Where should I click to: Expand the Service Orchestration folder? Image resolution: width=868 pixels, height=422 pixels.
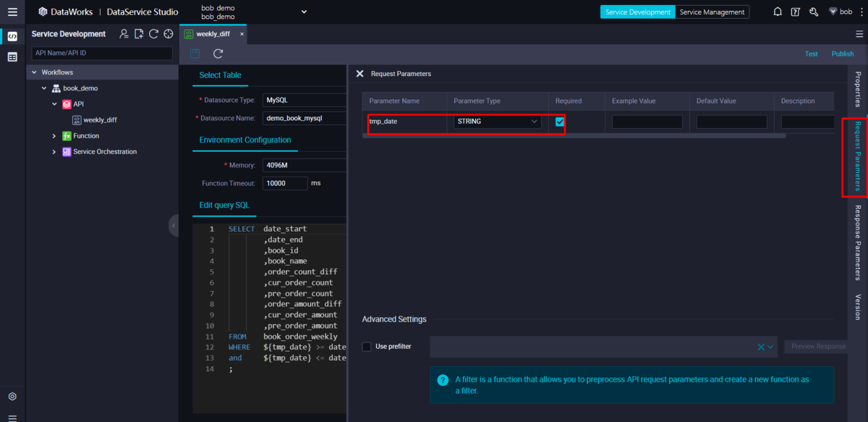[54, 152]
